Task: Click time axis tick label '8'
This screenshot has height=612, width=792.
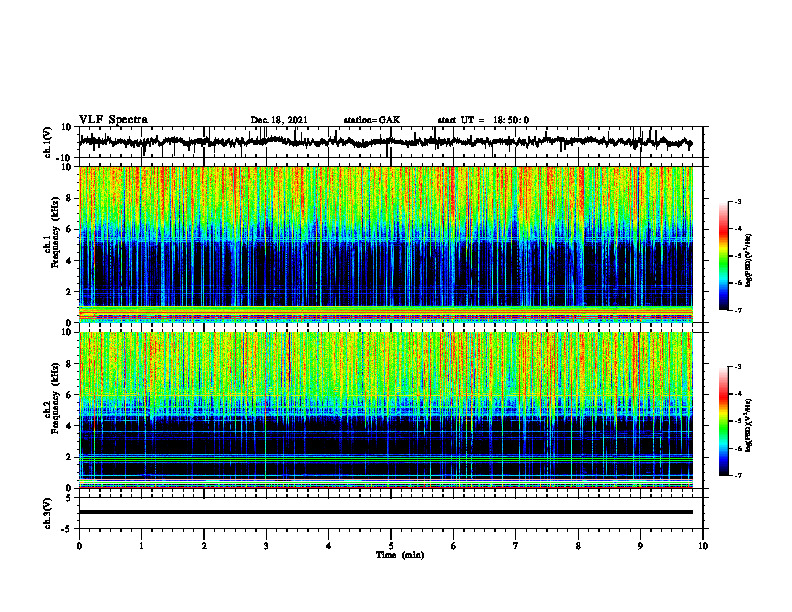Action: (578, 546)
